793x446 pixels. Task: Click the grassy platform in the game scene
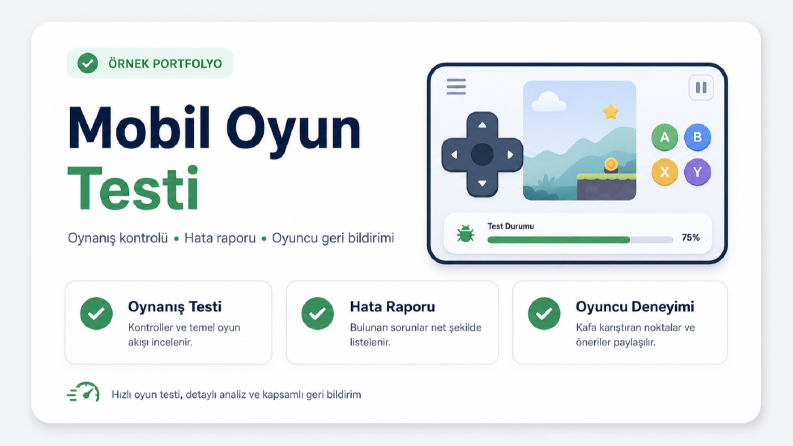pos(606,187)
